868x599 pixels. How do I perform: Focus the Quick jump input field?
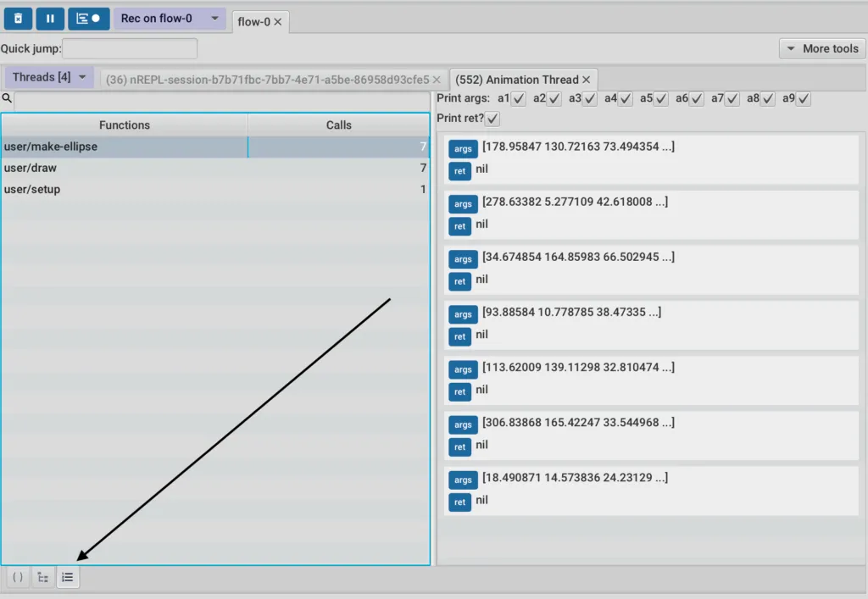click(130, 48)
